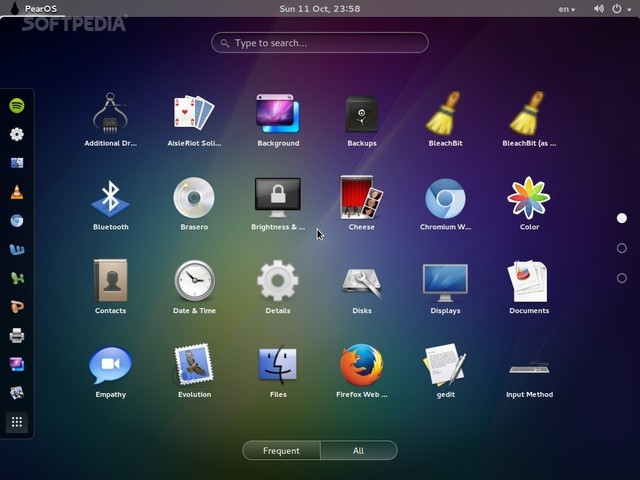Open the clock and calendar menu
The image size is (640, 480).
[x=320, y=9]
